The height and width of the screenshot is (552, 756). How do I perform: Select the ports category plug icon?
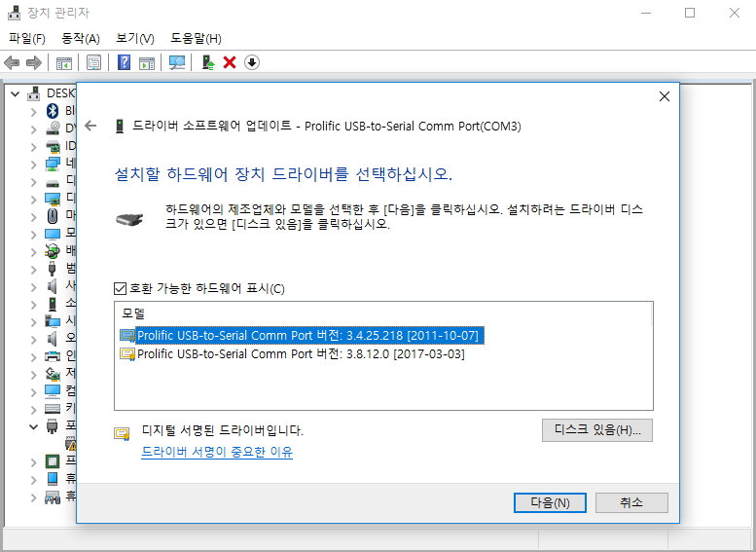pos(53,426)
